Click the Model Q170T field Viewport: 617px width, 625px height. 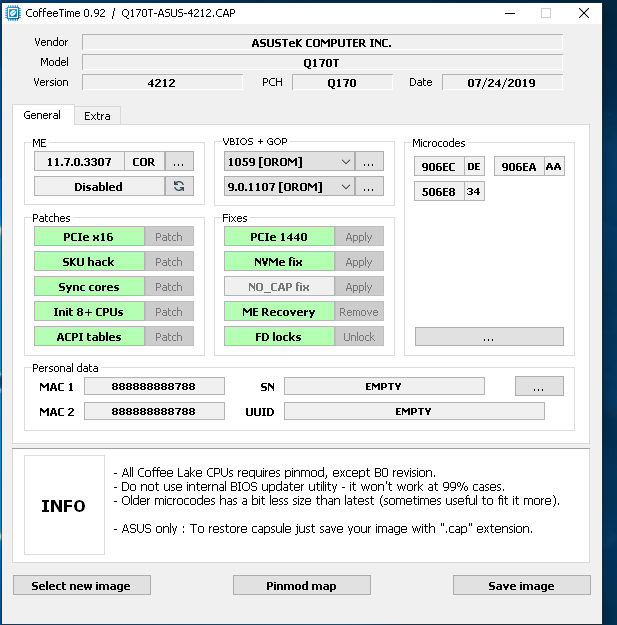[322, 62]
